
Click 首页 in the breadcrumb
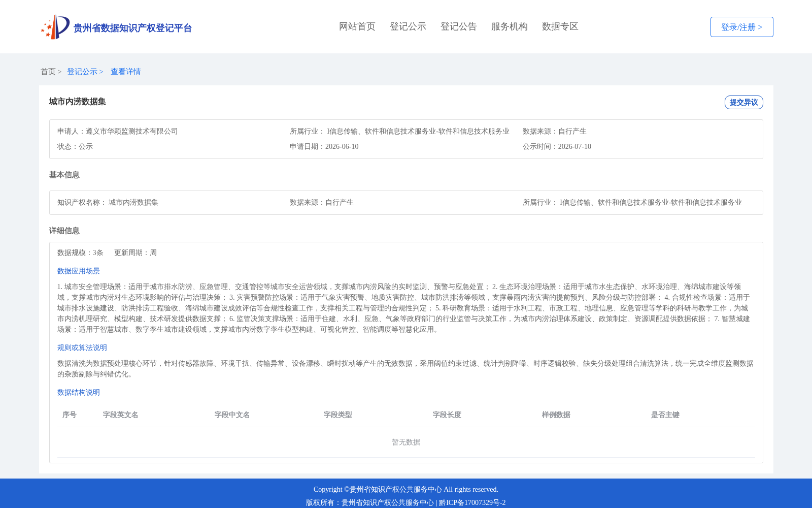coord(48,72)
